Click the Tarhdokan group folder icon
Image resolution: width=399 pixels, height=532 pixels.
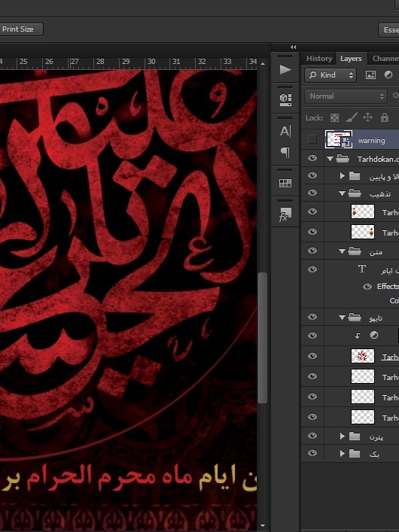click(343, 159)
